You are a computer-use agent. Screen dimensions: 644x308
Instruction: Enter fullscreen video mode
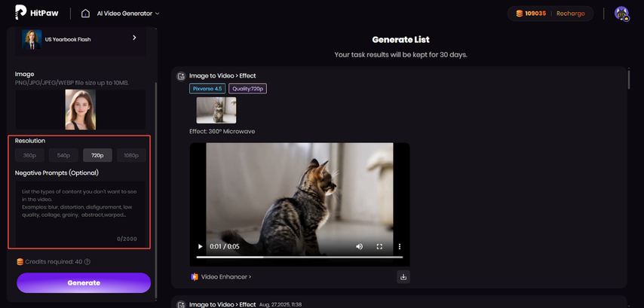pos(379,246)
